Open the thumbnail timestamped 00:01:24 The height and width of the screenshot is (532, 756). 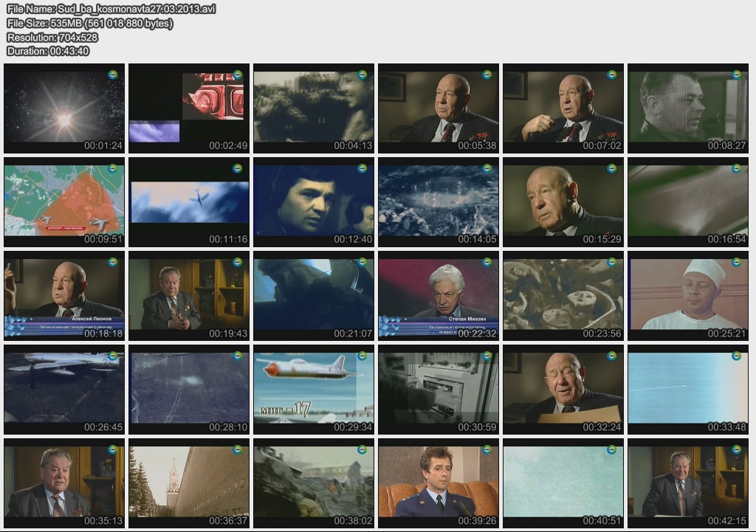click(64, 108)
